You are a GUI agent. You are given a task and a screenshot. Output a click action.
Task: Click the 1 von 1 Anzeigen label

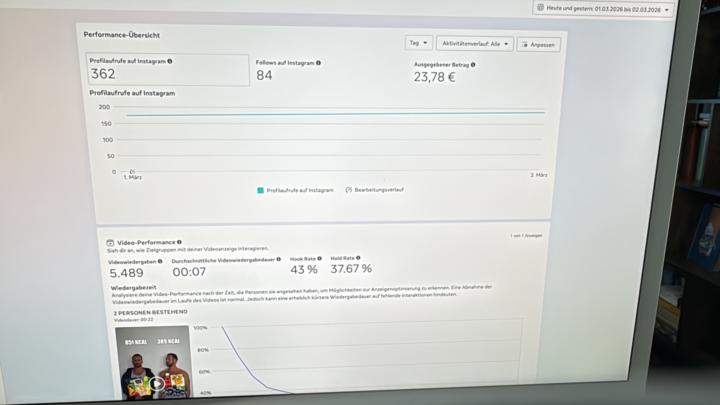tap(526, 236)
